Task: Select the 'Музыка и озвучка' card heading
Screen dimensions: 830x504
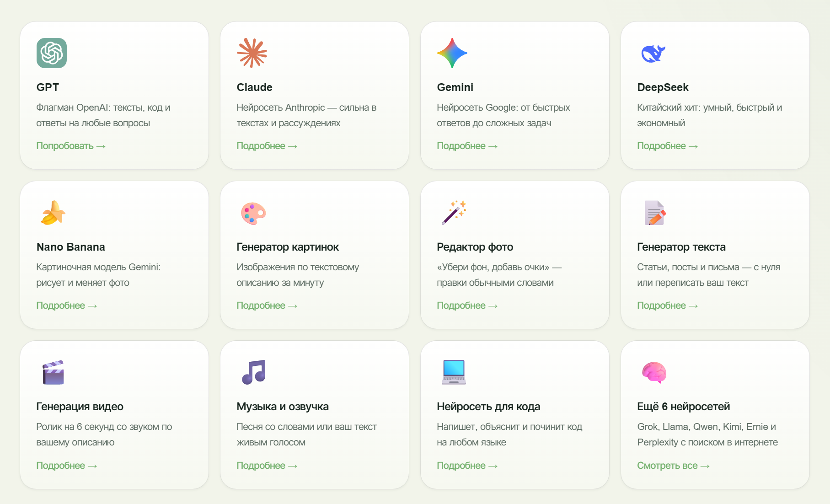Action: coord(283,407)
